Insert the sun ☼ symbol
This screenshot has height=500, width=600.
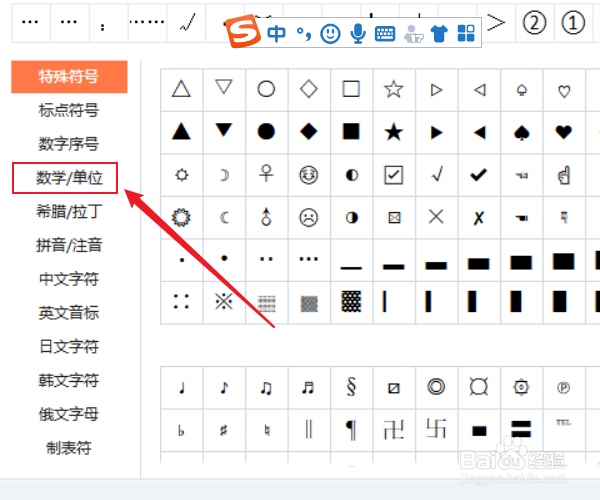[181, 175]
